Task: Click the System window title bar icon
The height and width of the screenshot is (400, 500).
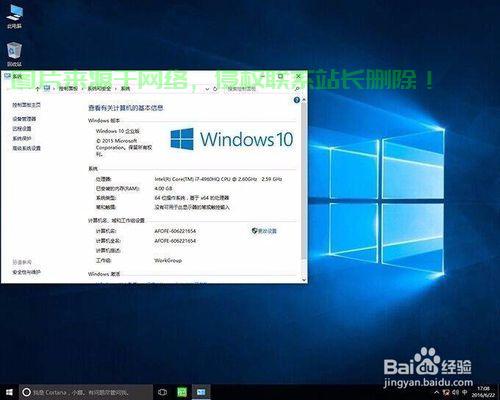Action: (x=7, y=76)
